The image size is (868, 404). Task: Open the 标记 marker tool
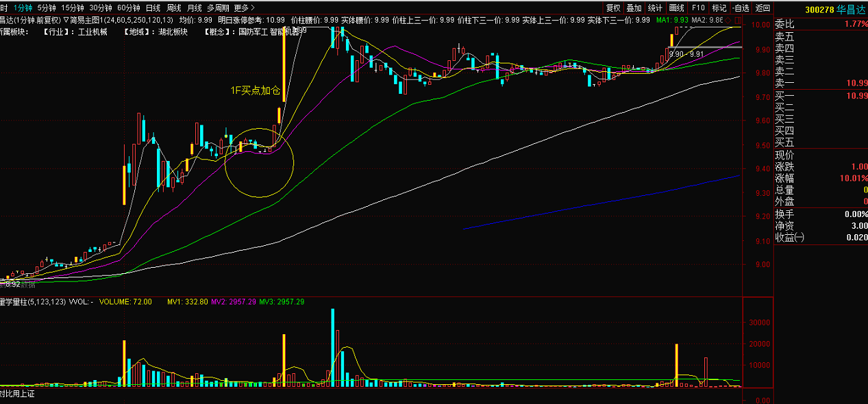[719, 8]
